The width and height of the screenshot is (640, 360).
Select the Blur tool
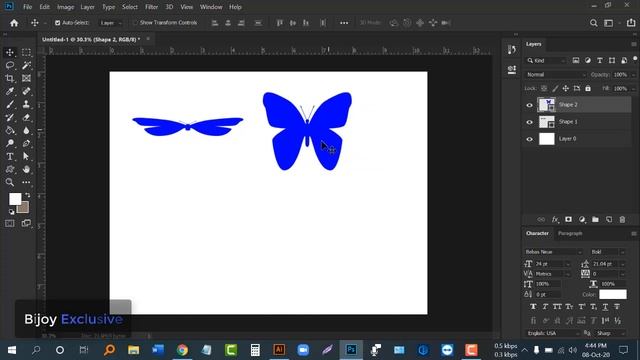point(26,131)
